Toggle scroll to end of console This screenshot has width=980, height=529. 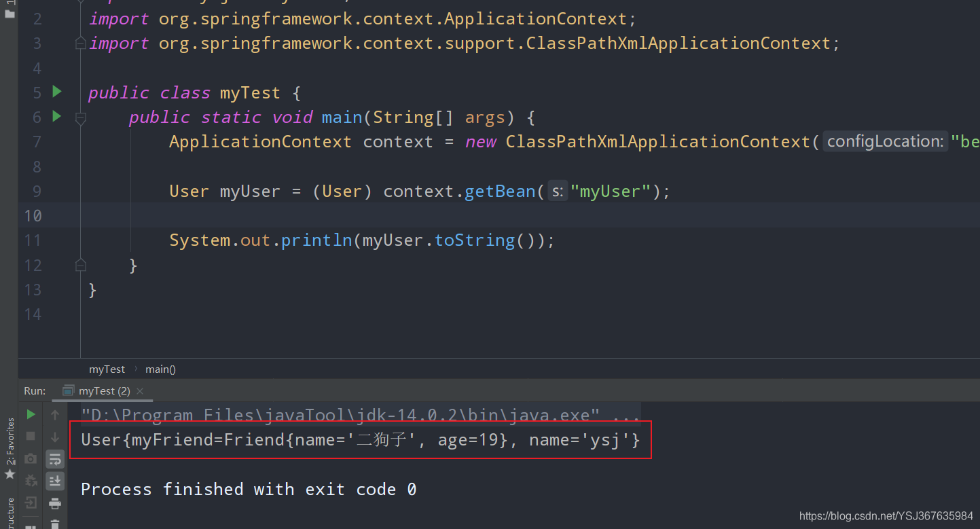55,481
